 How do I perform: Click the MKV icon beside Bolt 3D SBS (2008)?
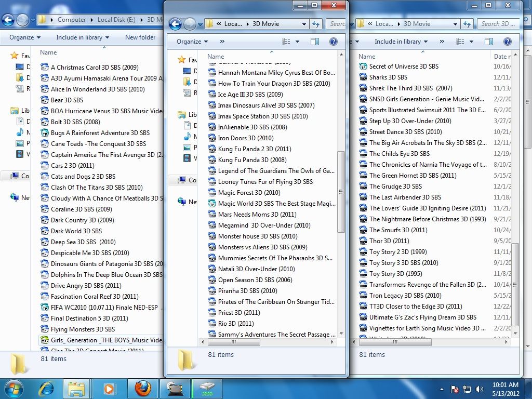pos(45,122)
